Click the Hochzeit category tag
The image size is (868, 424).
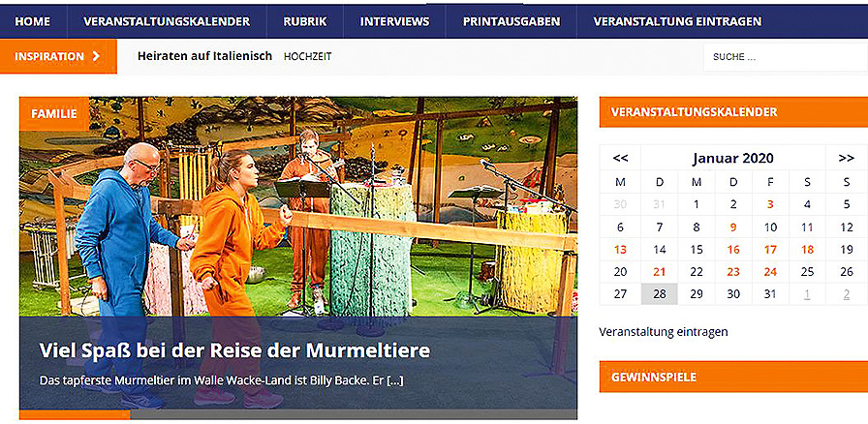coord(307,56)
